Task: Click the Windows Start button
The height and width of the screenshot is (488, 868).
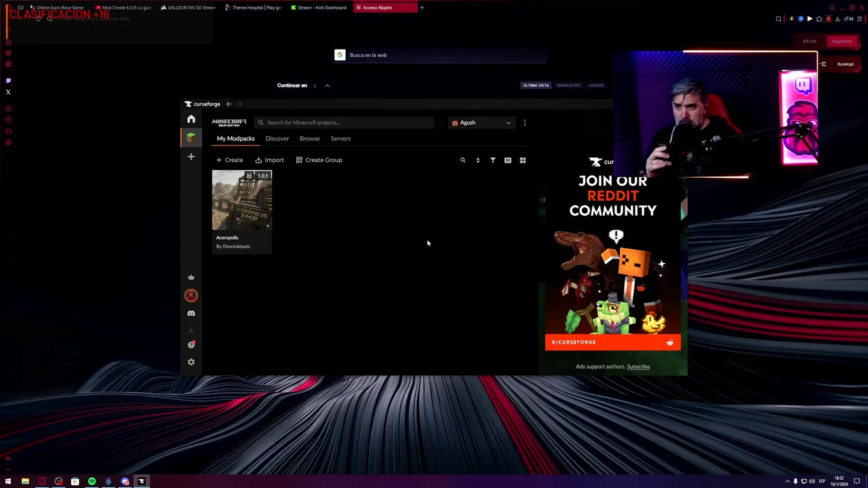Action: tap(8, 481)
